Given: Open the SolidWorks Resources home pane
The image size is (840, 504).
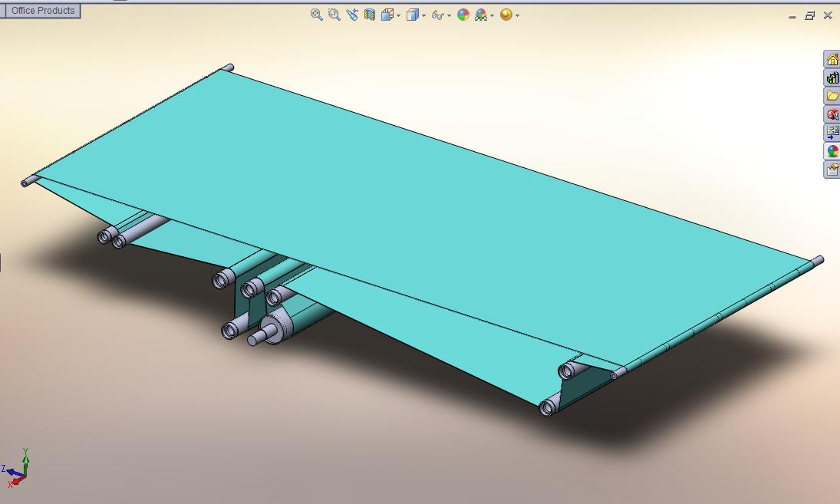Looking at the screenshot, I should click(x=832, y=59).
